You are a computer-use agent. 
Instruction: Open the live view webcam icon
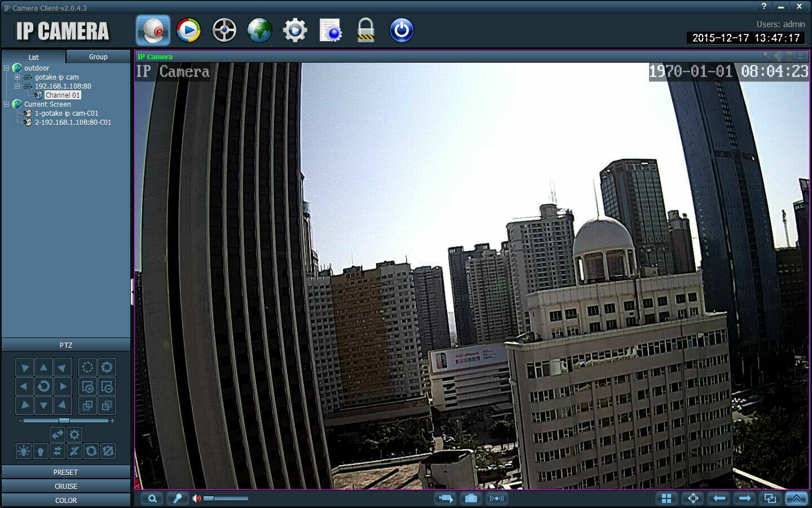pos(153,30)
